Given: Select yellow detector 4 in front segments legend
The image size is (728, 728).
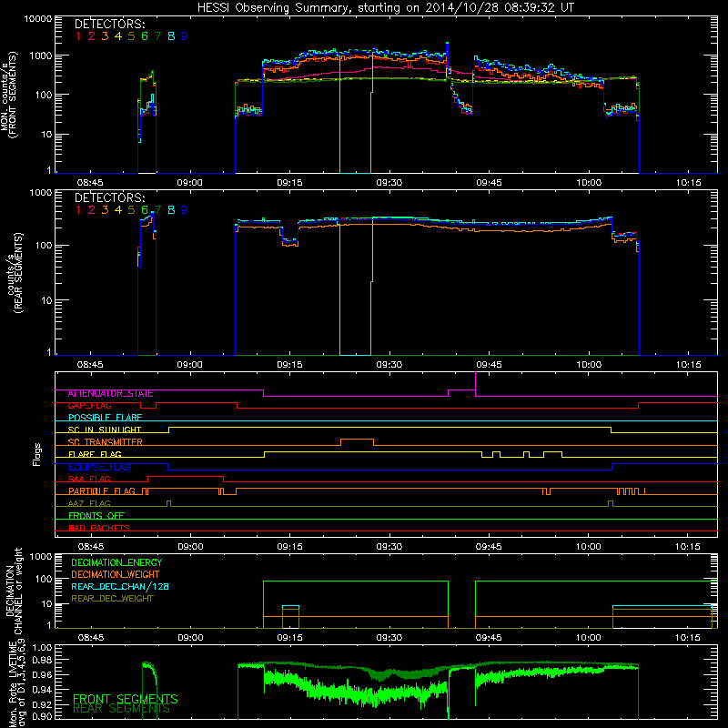Looking at the screenshot, I should (x=118, y=36).
